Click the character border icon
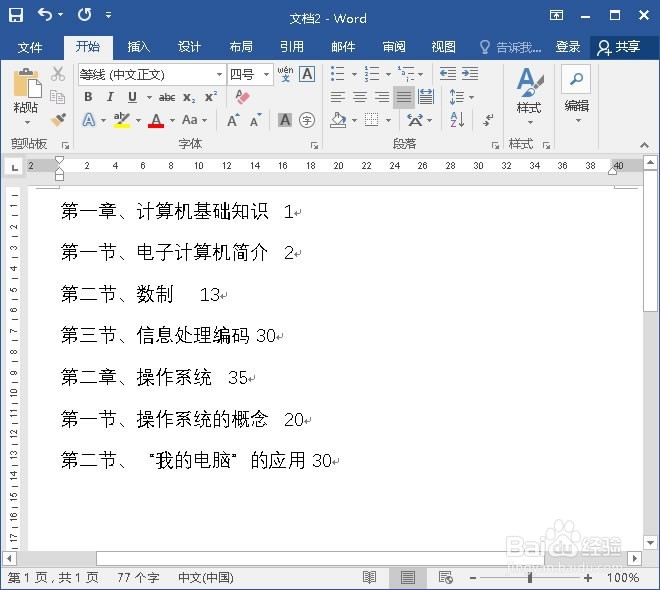 point(307,74)
